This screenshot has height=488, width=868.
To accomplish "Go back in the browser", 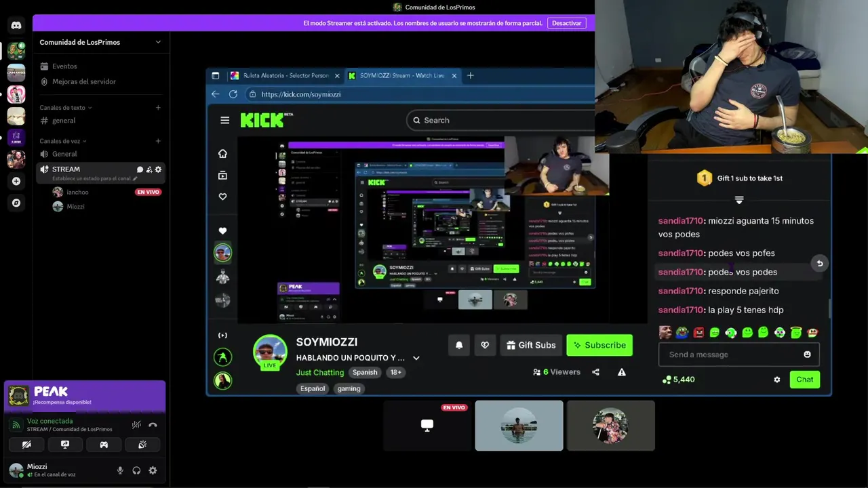I will (x=215, y=94).
